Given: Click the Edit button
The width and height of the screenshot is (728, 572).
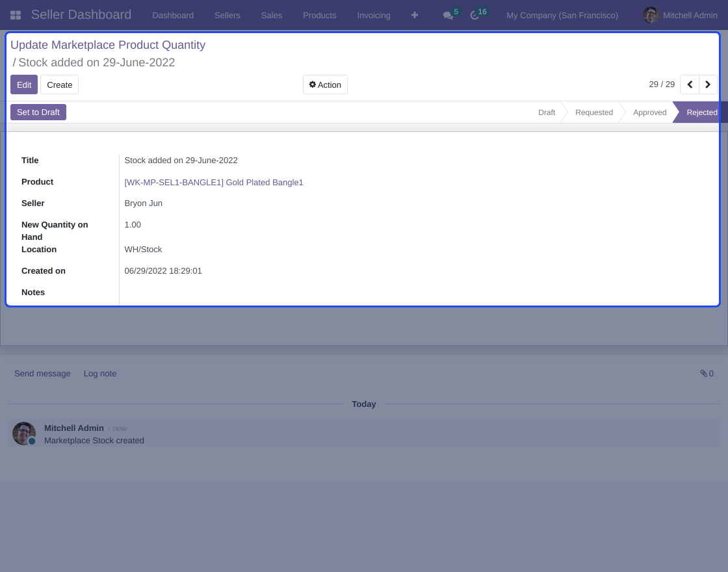Looking at the screenshot, I should [x=24, y=84].
